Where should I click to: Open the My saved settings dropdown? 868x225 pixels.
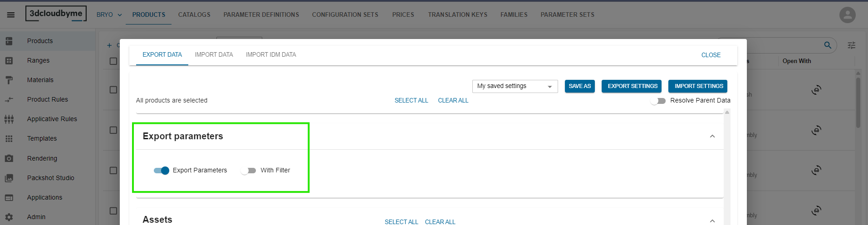(515, 86)
